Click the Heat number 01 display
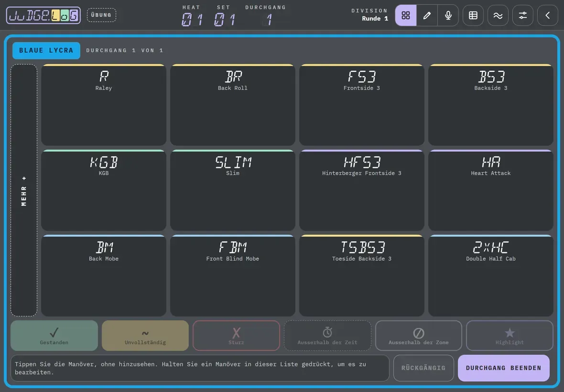This screenshot has height=392, width=564. (x=192, y=20)
